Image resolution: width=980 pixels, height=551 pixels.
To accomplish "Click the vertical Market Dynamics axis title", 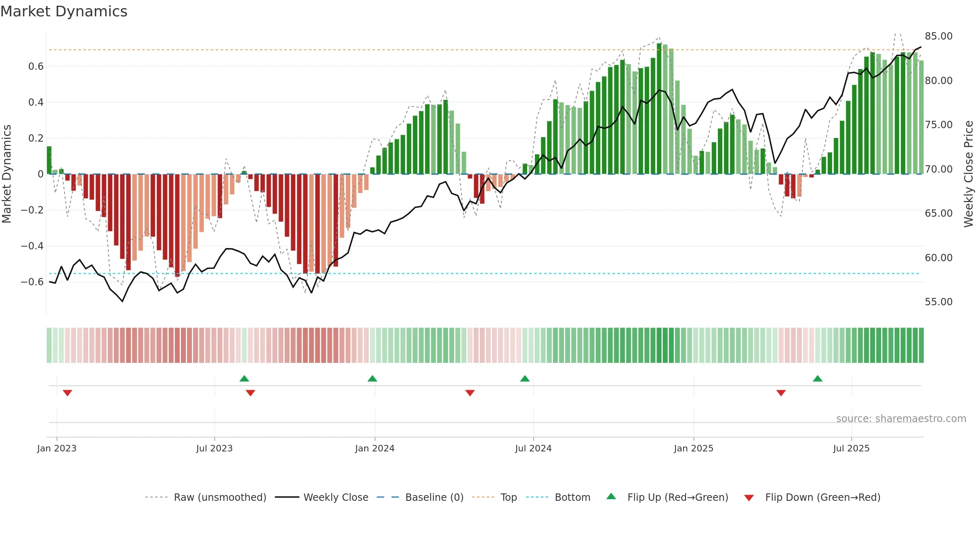I will (7, 174).
